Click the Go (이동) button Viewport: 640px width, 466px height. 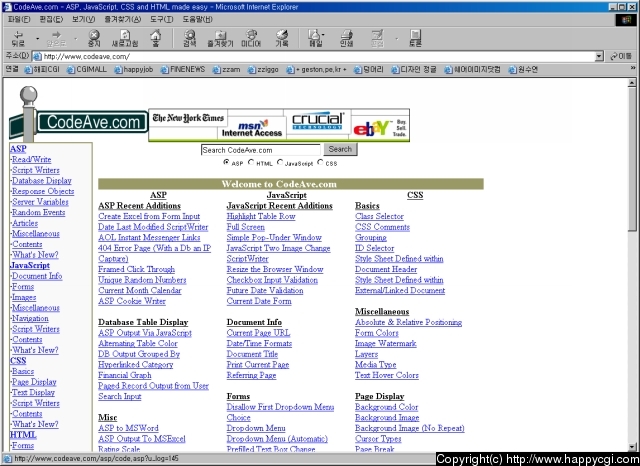click(x=621, y=56)
